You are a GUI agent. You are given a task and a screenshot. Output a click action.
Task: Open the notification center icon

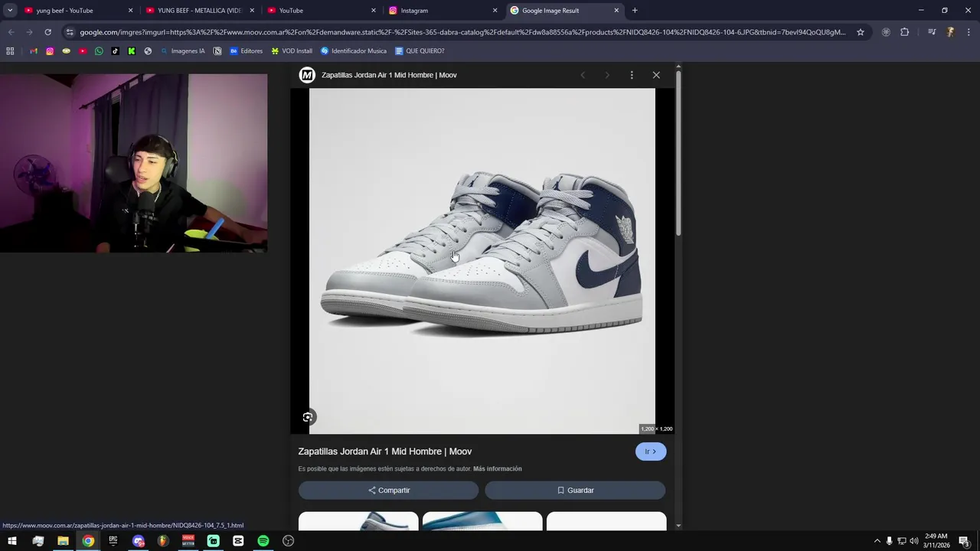point(965,541)
